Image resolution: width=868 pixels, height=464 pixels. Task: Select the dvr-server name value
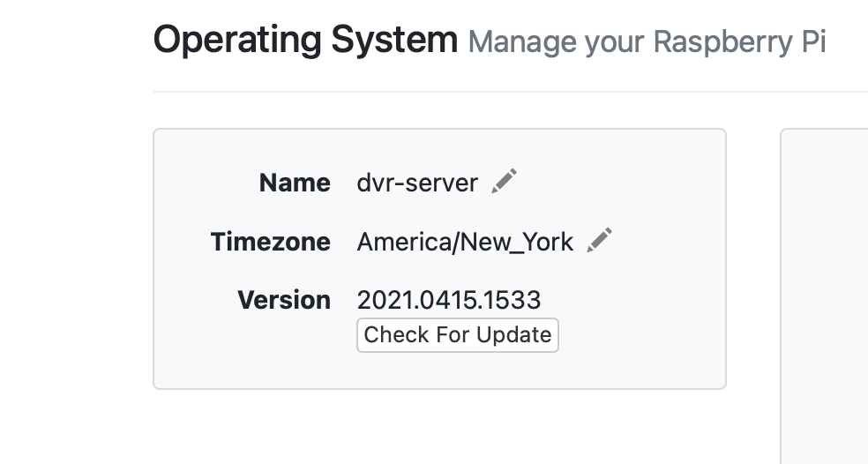click(x=417, y=183)
